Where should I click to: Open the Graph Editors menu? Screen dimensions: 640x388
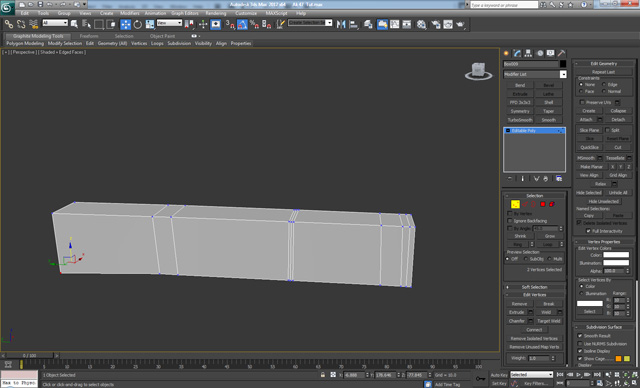(x=184, y=13)
